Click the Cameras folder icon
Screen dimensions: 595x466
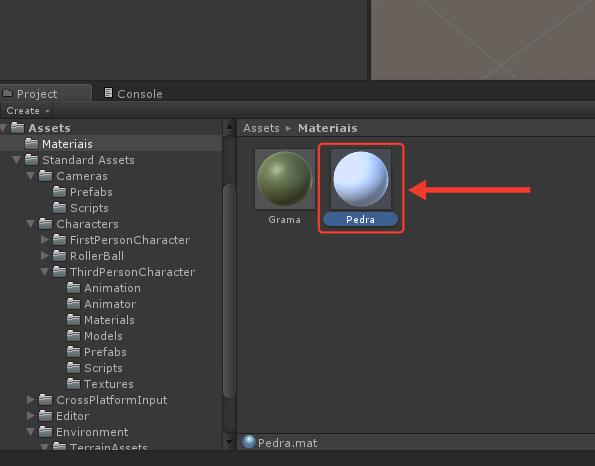45,176
